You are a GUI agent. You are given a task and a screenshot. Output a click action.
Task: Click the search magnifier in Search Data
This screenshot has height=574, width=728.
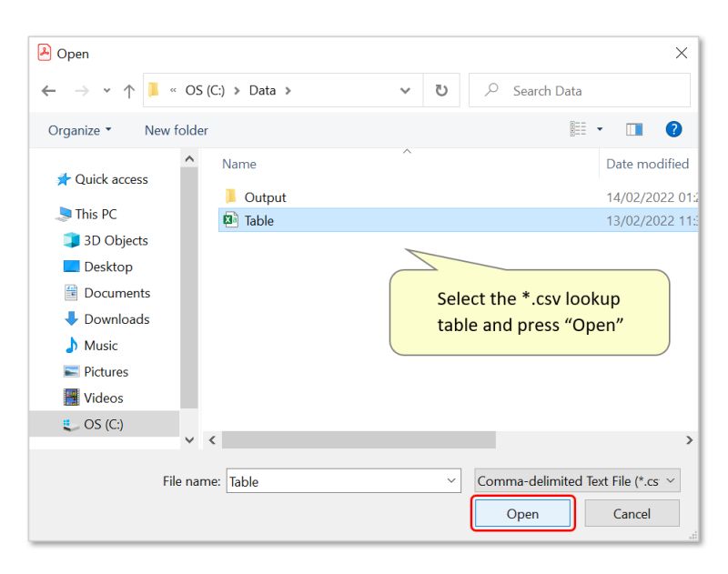tap(491, 90)
